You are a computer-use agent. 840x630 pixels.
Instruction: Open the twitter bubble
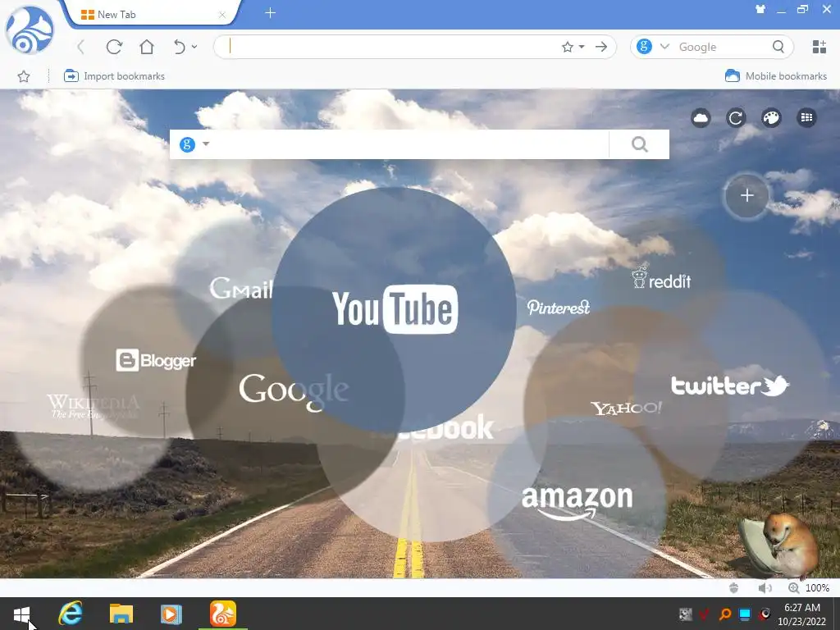click(x=730, y=386)
